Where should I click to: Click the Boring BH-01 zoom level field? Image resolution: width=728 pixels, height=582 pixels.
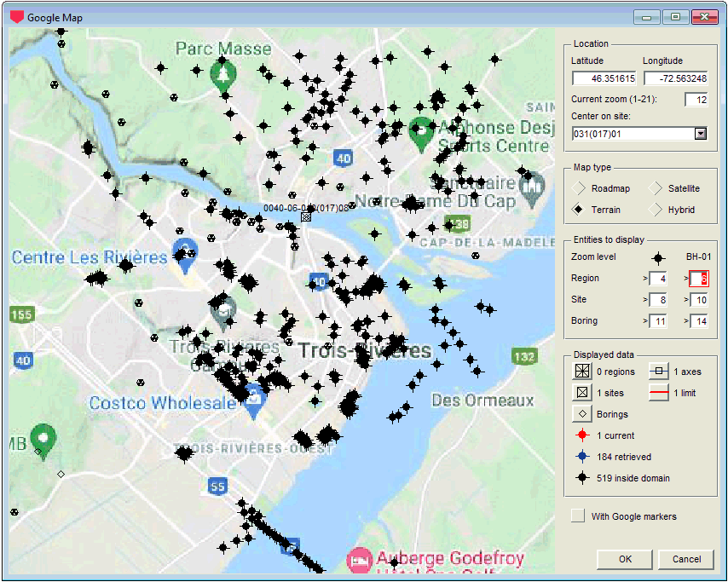coord(697,321)
